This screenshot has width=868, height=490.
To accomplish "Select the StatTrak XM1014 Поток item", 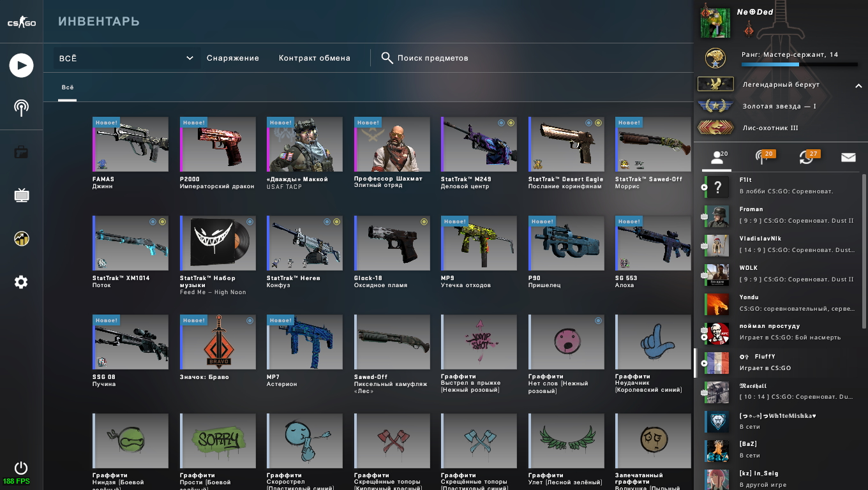I will coord(131,243).
